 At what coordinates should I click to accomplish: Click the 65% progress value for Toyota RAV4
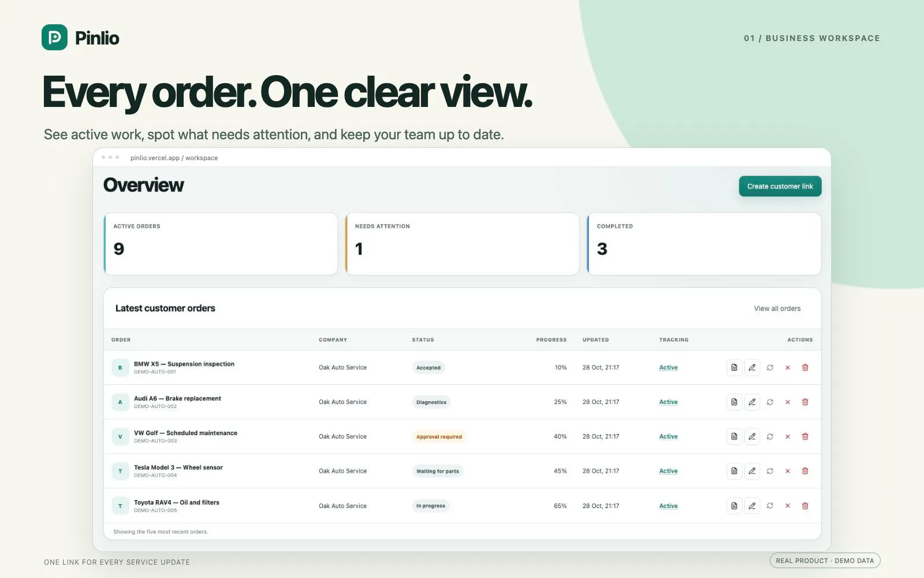coord(560,506)
